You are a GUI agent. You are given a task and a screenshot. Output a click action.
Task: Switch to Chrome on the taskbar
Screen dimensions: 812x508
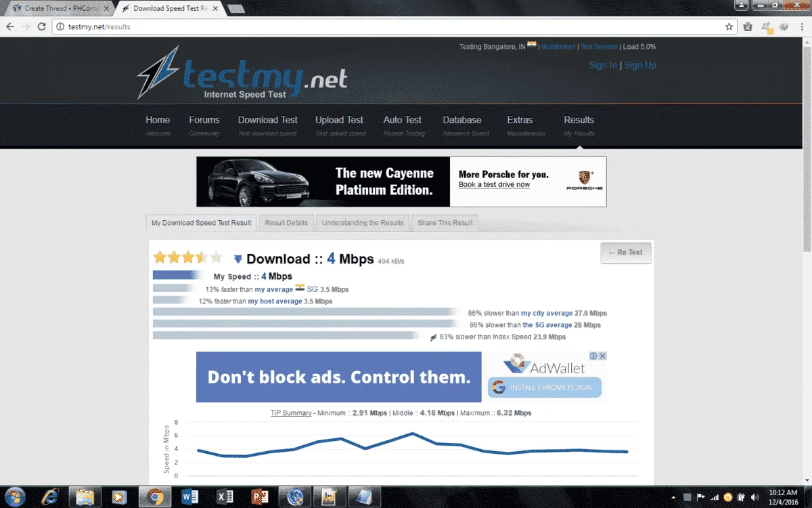[x=154, y=497]
